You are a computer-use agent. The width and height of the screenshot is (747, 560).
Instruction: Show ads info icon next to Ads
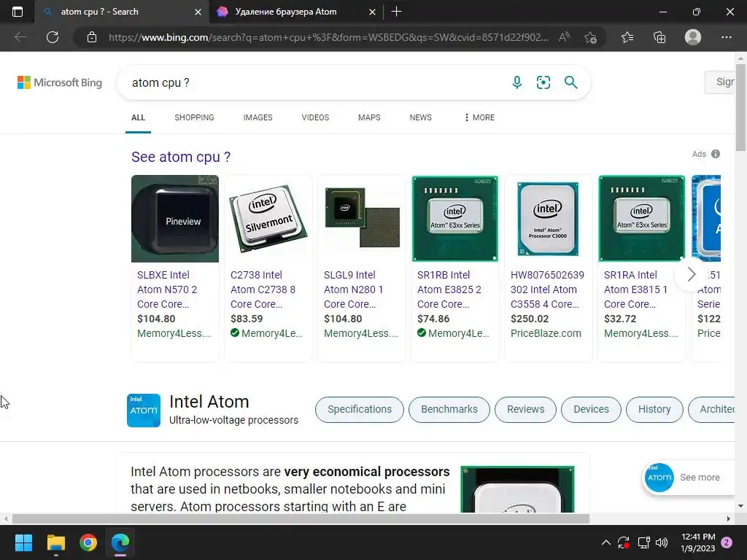coord(716,154)
